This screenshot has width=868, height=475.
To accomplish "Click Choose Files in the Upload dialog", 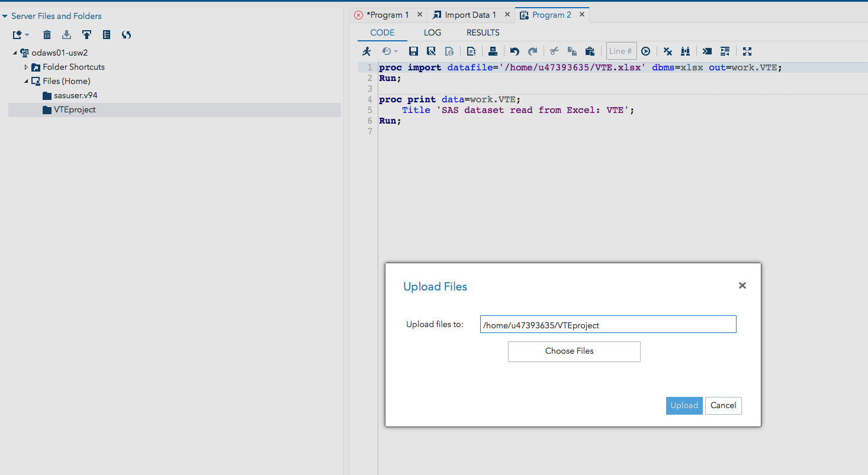I will [x=573, y=351].
